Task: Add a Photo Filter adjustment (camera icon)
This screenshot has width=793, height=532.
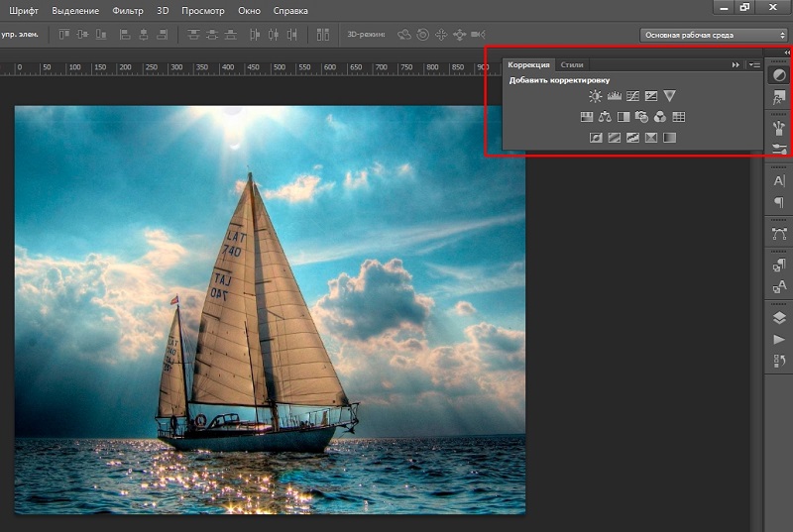Action: click(641, 117)
